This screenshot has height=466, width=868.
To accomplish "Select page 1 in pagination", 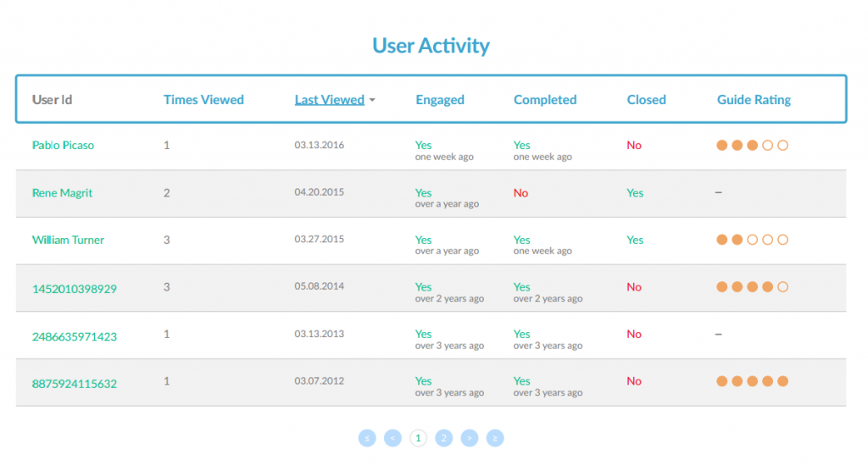I will pos(418,438).
